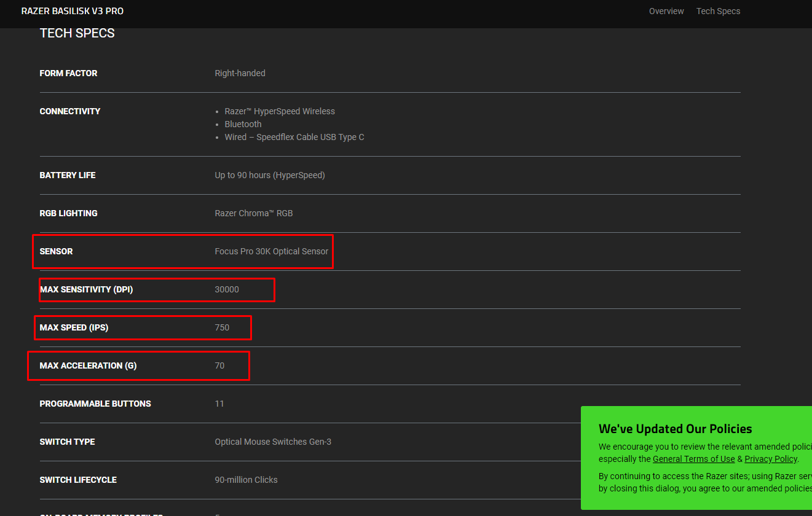Click the "750" max speed value

(x=222, y=327)
